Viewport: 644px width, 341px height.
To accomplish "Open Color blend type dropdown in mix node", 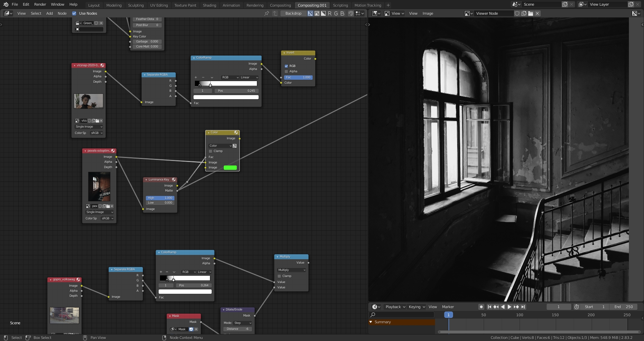I will tap(220, 146).
